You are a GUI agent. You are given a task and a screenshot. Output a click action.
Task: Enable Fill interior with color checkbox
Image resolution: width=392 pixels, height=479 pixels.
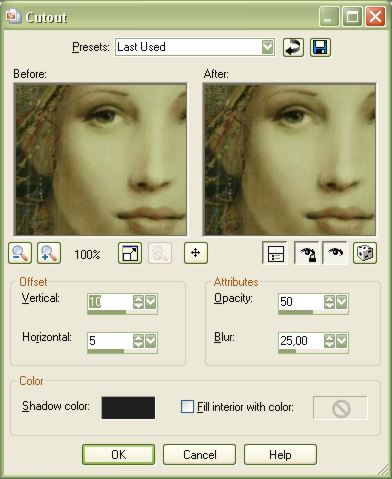[187, 407]
